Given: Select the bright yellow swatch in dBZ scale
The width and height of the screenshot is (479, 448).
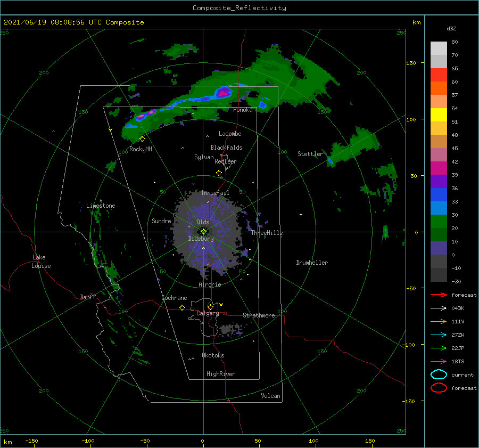Looking at the screenshot, I should (439, 115).
